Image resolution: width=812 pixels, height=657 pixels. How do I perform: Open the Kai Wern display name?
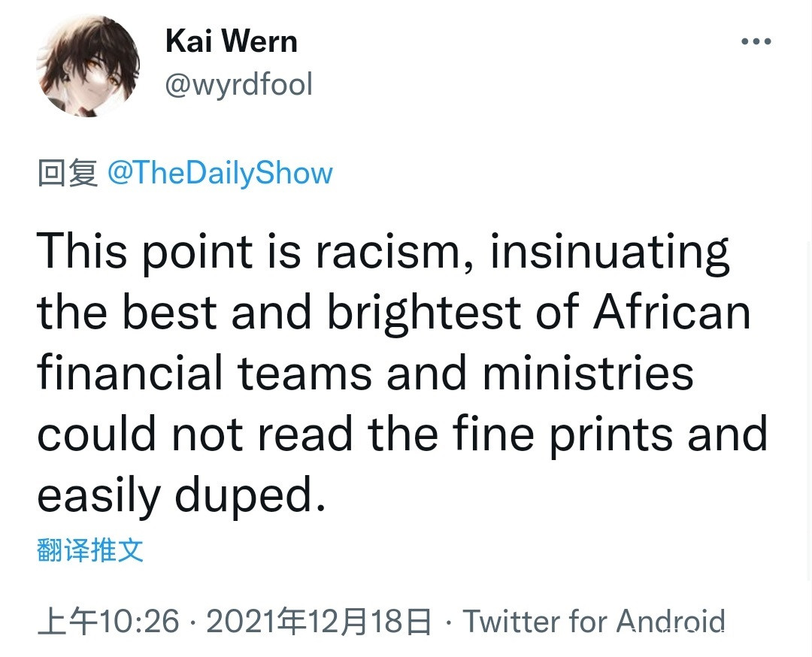[232, 41]
